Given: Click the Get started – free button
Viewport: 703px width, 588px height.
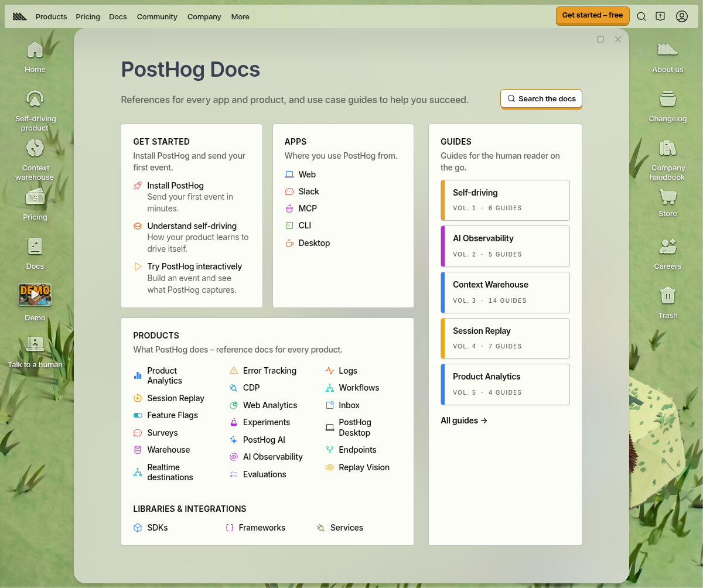Looking at the screenshot, I should pyautogui.click(x=592, y=16).
